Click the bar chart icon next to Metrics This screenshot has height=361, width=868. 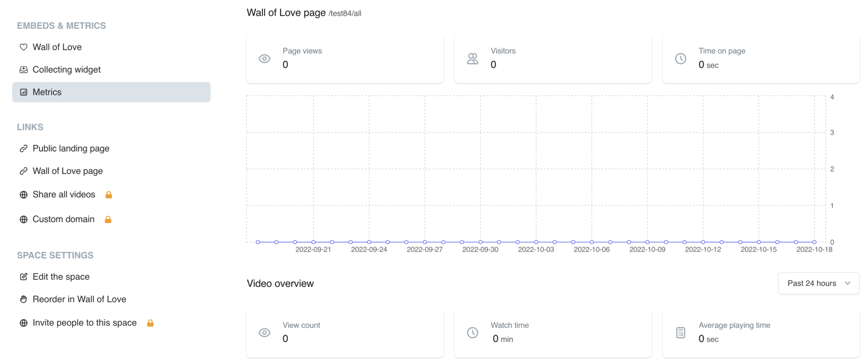pyautogui.click(x=24, y=92)
